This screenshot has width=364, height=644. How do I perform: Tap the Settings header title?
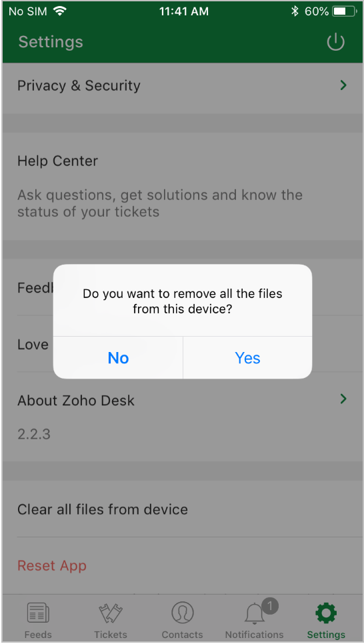coord(51,42)
